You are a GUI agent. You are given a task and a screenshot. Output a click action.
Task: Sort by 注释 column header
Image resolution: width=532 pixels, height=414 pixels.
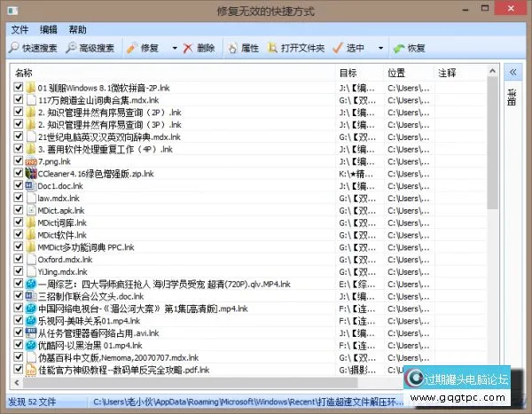coord(460,73)
